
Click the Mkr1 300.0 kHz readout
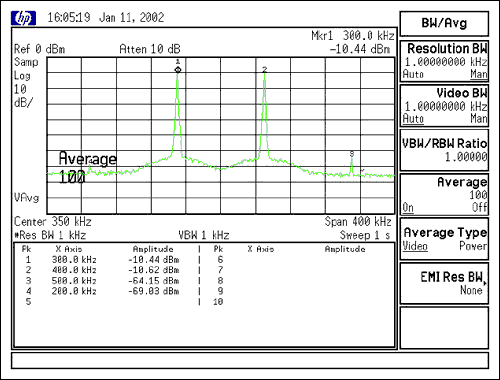[x=353, y=36]
